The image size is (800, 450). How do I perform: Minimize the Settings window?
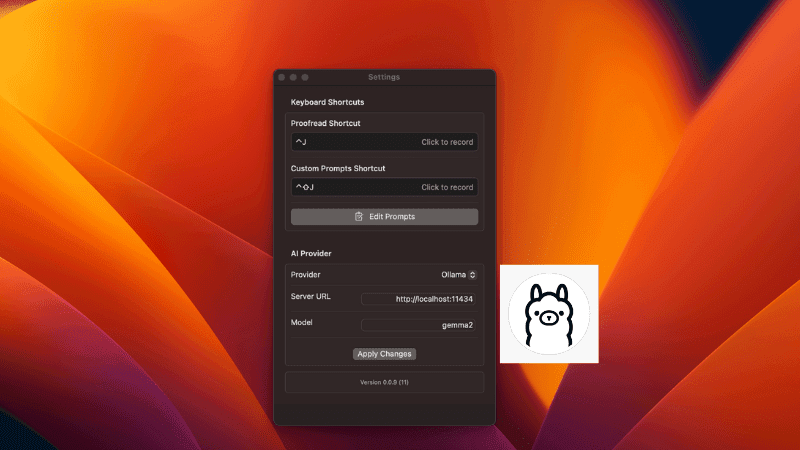coord(293,77)
